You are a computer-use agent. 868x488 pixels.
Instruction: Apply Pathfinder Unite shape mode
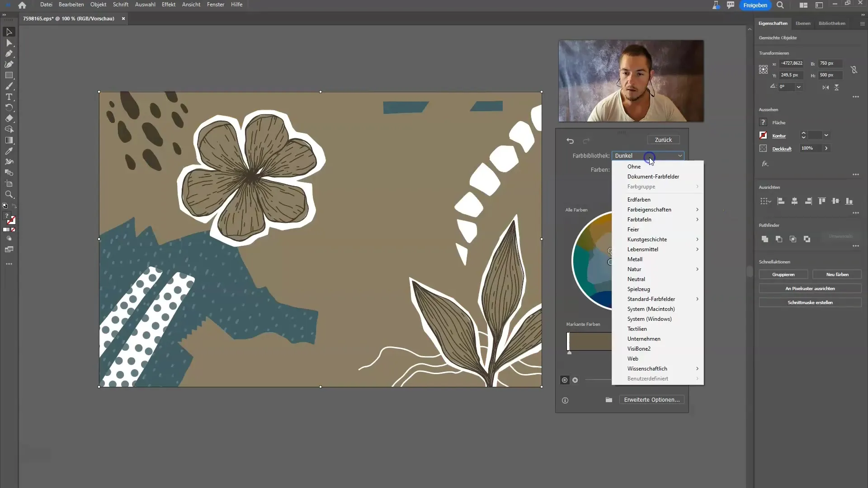tap(765, 239)
